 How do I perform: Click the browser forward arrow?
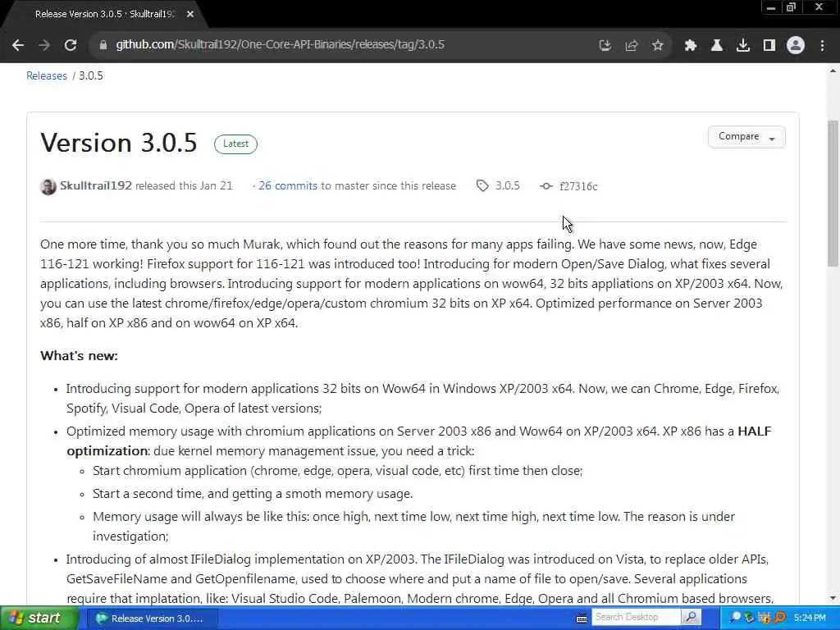point(44,46)
